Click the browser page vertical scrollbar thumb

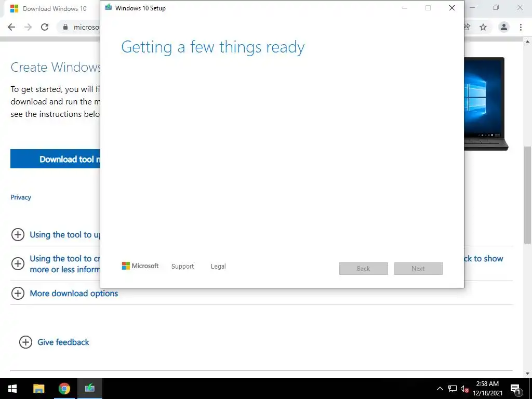[x=527, y=195]
